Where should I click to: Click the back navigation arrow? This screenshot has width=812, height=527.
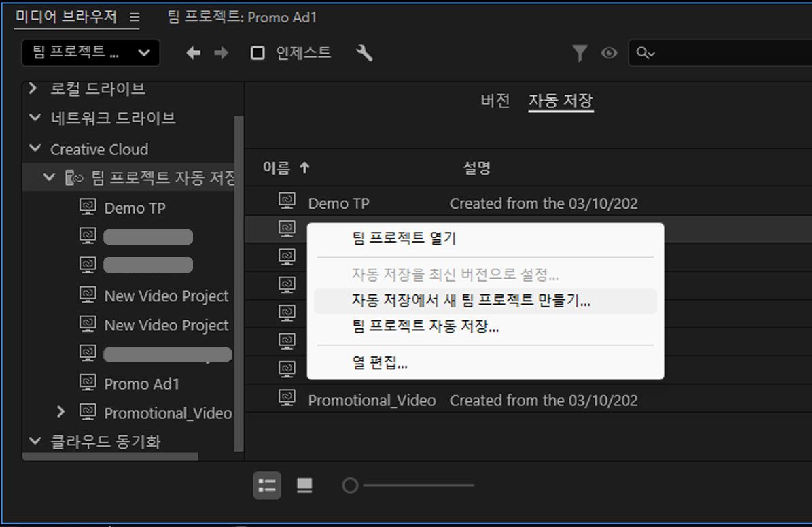click(192, 52)
